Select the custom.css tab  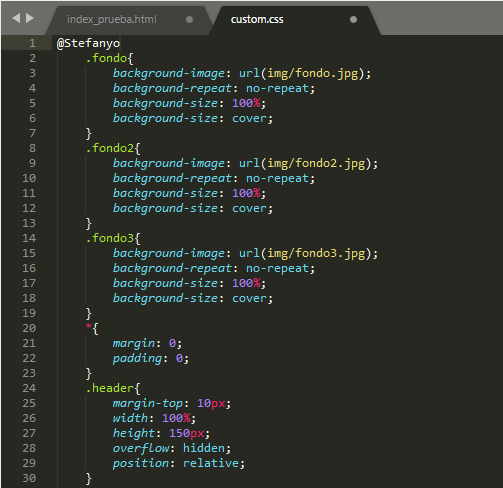click(257, 19)
